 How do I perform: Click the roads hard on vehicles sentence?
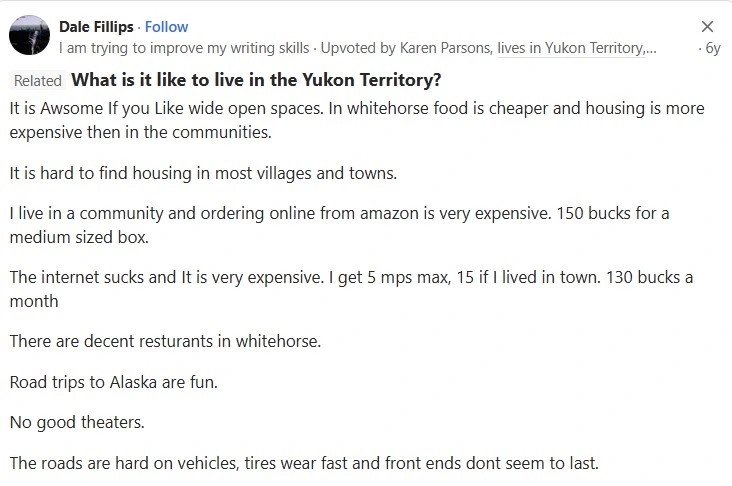[304, 463]
